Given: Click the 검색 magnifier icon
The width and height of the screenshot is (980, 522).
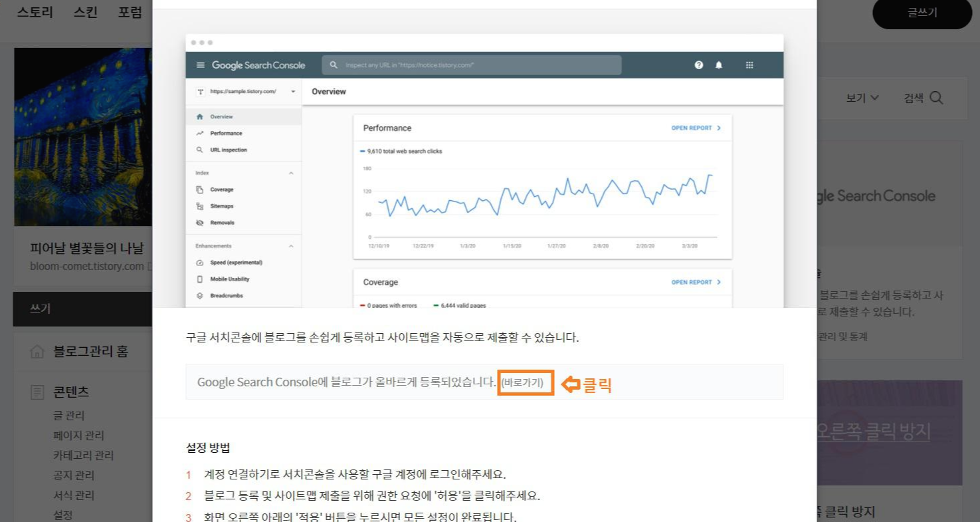Looking at the screenshot, I should tap(936, 98).
